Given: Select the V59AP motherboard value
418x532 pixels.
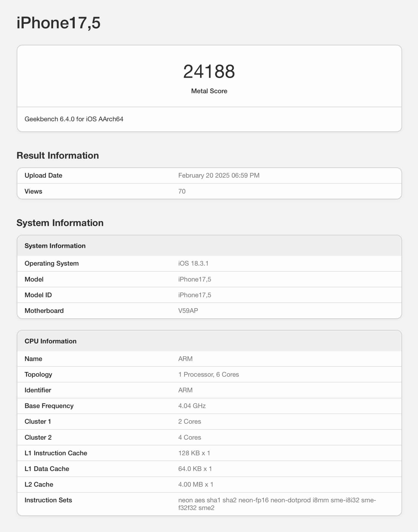Looking at the screenshot, I should click(x=188, y=311).
